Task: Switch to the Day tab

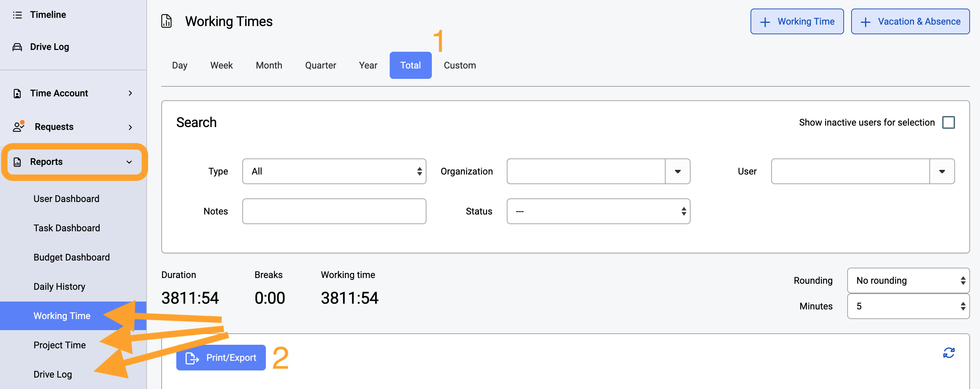Action: (x=180, y=65)
